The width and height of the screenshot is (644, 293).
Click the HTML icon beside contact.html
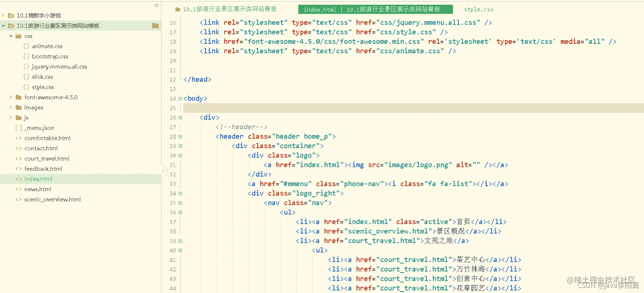(18, 148)
